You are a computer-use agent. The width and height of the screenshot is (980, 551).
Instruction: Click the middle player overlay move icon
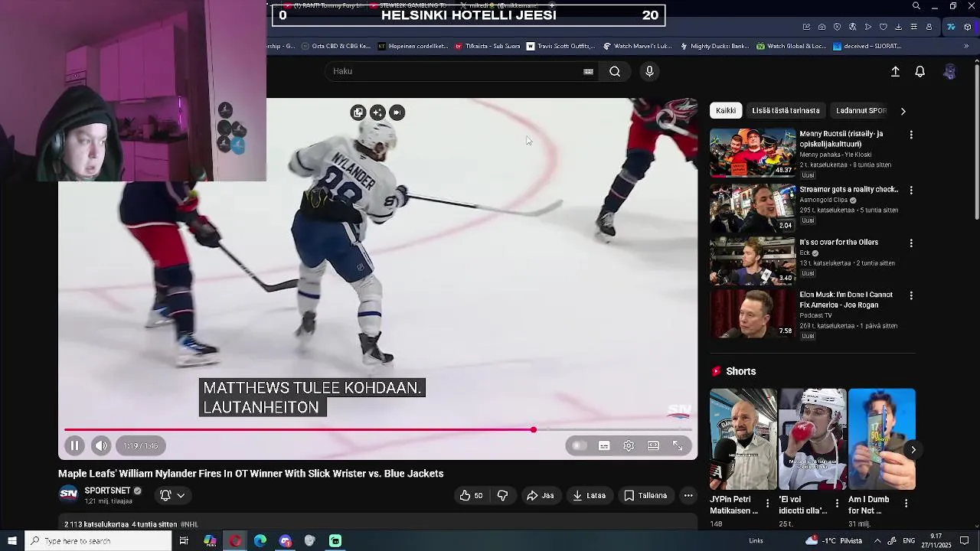tap(377, 112)
